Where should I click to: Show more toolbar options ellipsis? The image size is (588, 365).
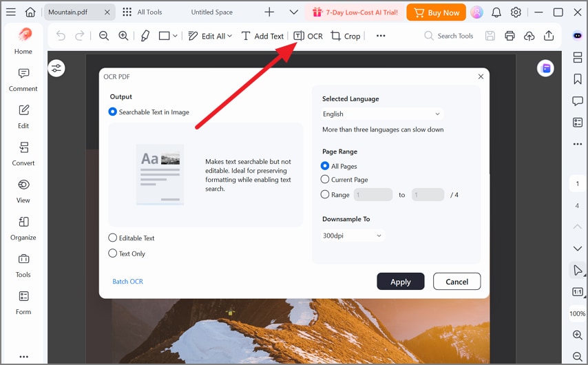pos(381,36)
